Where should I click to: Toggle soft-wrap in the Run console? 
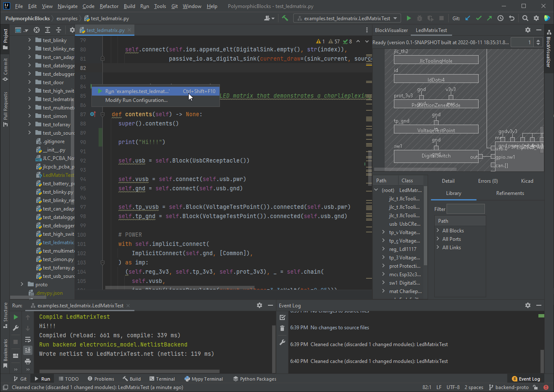(x=28, y=340)
